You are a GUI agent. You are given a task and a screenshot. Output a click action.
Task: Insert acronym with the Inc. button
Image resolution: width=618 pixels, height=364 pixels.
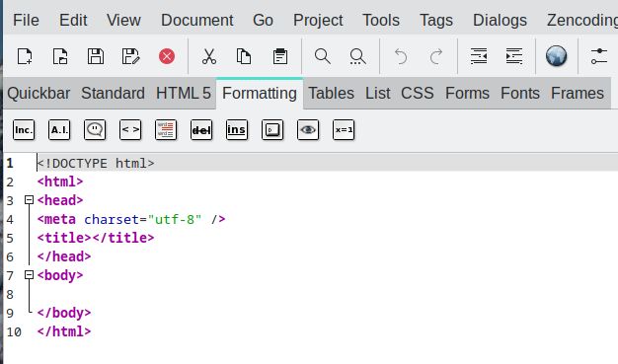24,130
